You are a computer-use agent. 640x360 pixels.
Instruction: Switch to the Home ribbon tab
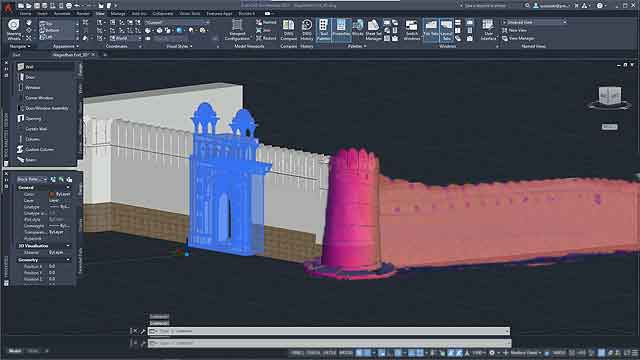coord(25,13)
